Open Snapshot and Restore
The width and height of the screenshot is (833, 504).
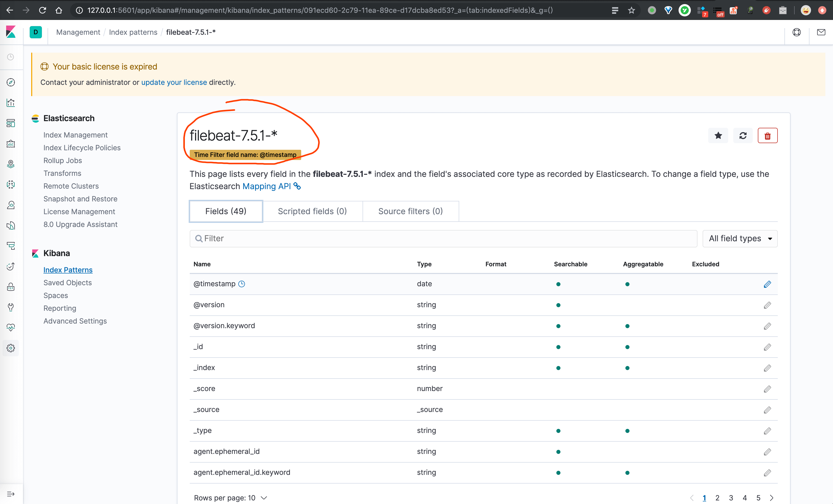tap(81, 199)
